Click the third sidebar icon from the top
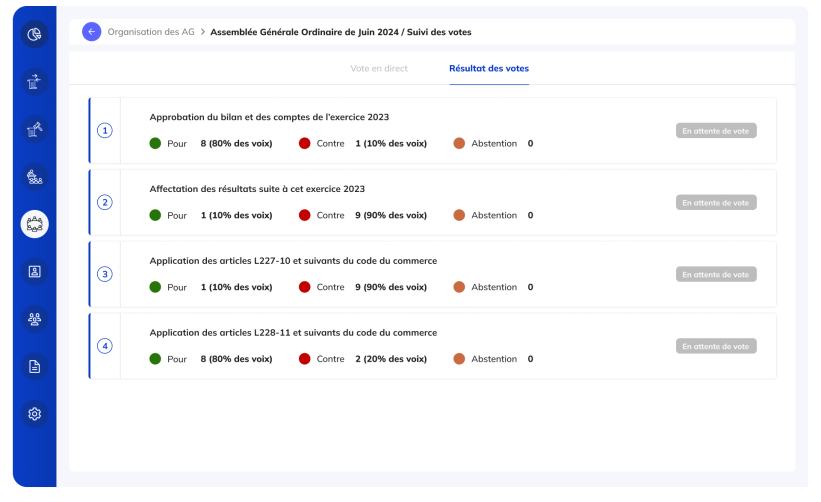Viewport: 821px width, 502px height. pyautogui.click(x=35, y=129)
